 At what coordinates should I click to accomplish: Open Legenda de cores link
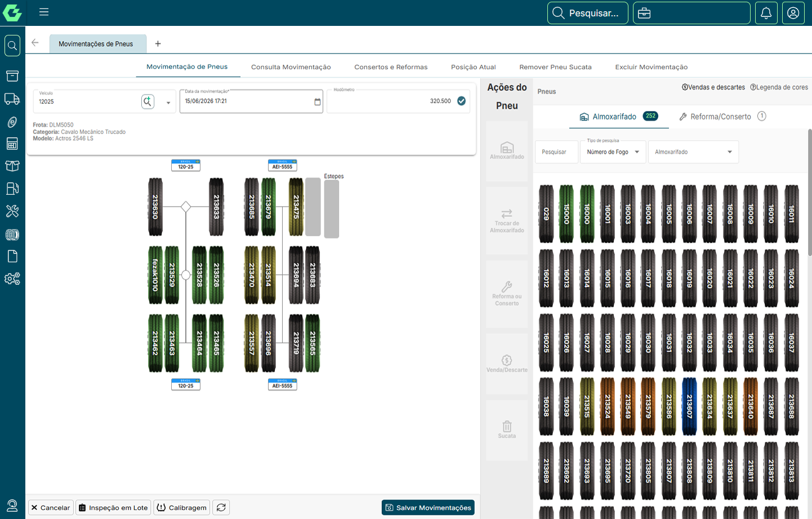(x=779, y=87)
